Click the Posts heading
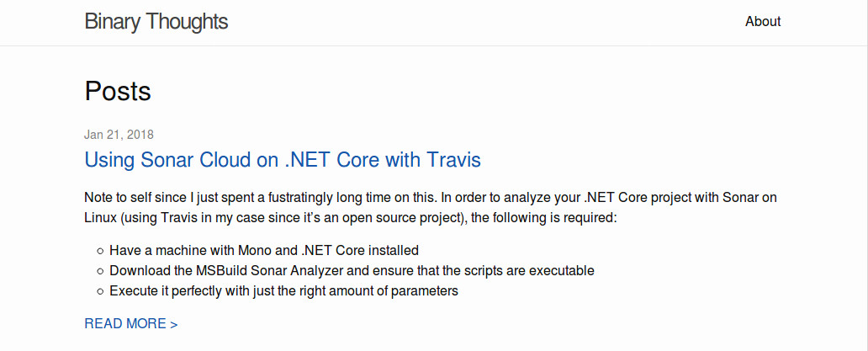This screenshot has width=868, height=351. click(118, 91)
